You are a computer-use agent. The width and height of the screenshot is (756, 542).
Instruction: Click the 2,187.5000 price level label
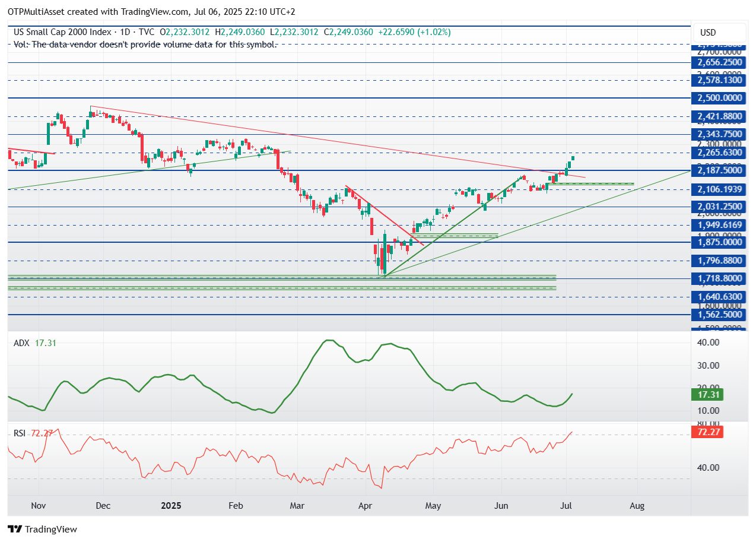click(720, 170)
